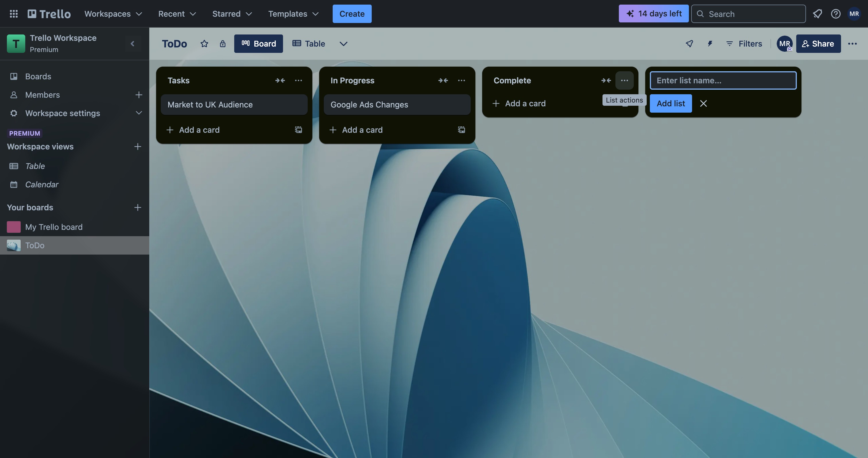This screenshot has height=458, width=868.
Task: Open the app switcher grid icon
Action: [13, 14]
